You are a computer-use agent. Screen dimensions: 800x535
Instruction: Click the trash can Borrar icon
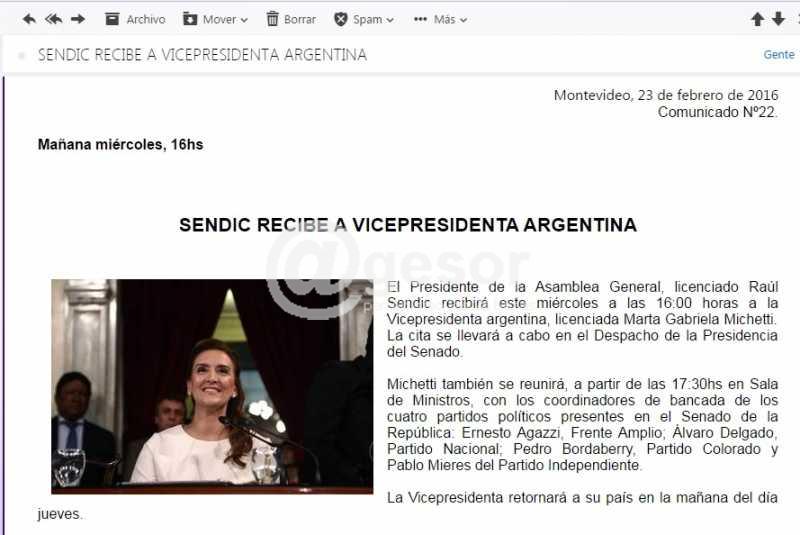pyautogui.click(x=273, y=19)
